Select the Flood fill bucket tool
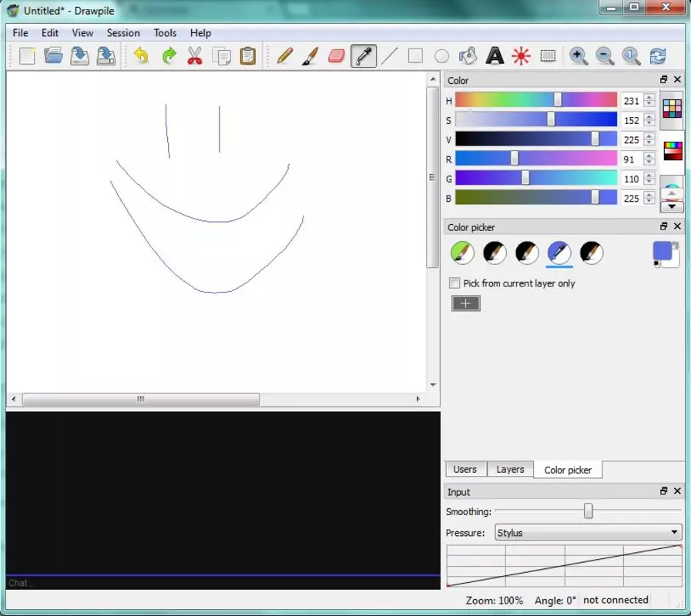This screenshot has width=691, height=616. tap(468, 56)
